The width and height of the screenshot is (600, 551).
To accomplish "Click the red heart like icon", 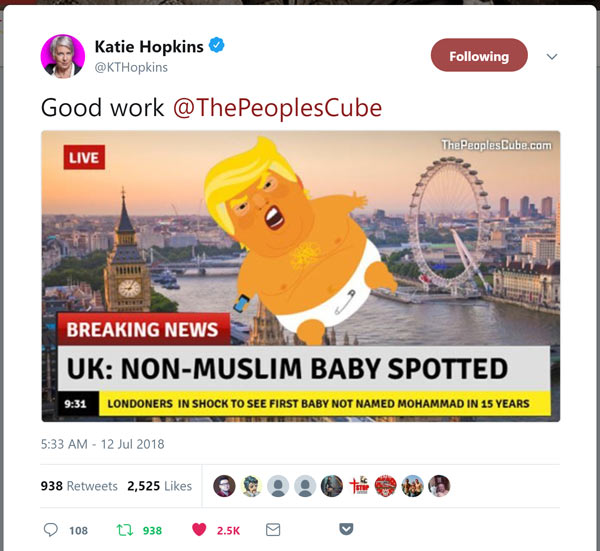I will 199,530.
